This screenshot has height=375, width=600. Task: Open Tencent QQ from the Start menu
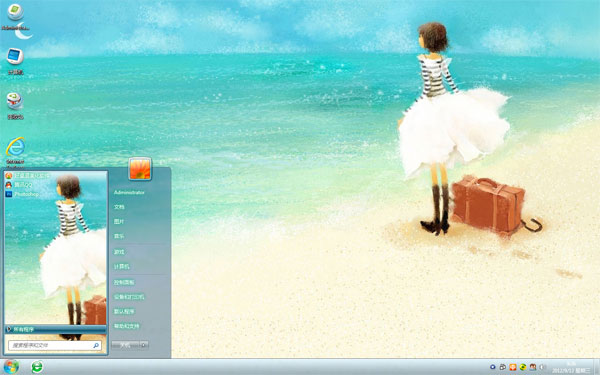tap(19, 185)
